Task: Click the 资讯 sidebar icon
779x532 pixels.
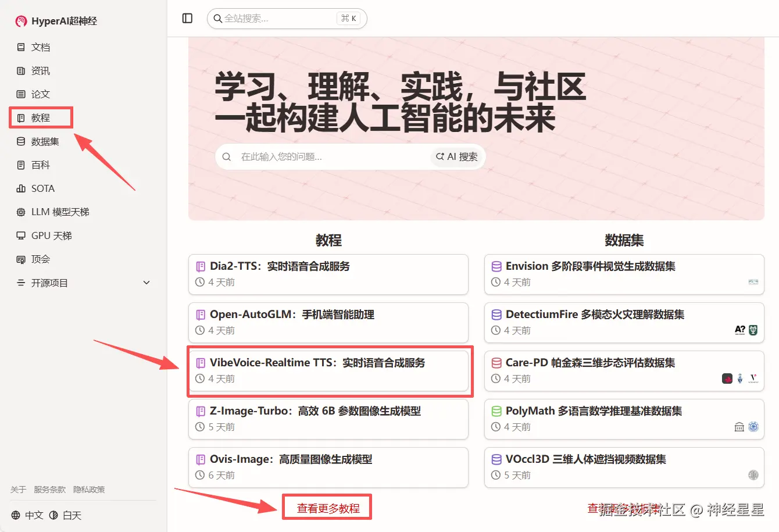Action: (21, 71)
